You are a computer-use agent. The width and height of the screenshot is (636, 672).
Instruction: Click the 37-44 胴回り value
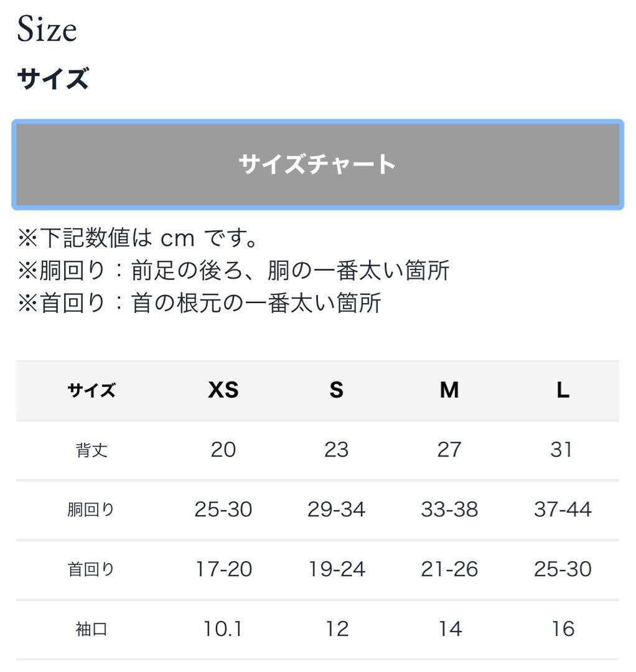563,509
